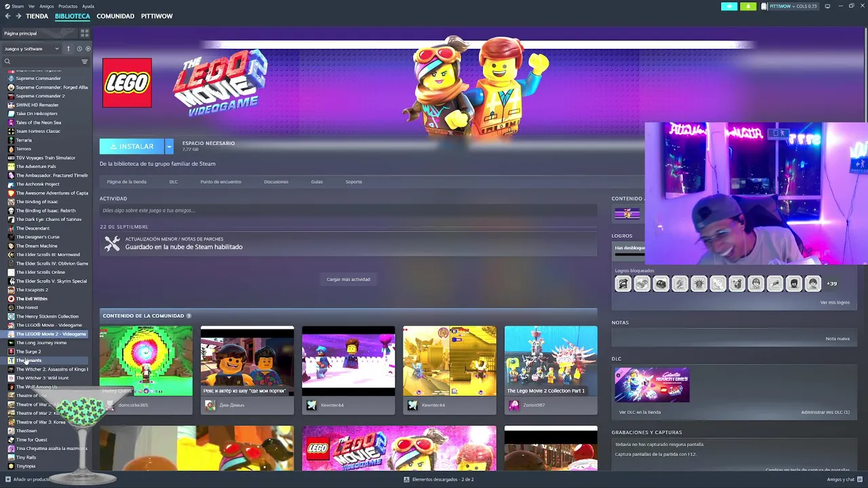The height and width of the screenshot is (488, 868).
Task: Go back with the left arrow
Action: pyautogui.click(x=7, y=16)
